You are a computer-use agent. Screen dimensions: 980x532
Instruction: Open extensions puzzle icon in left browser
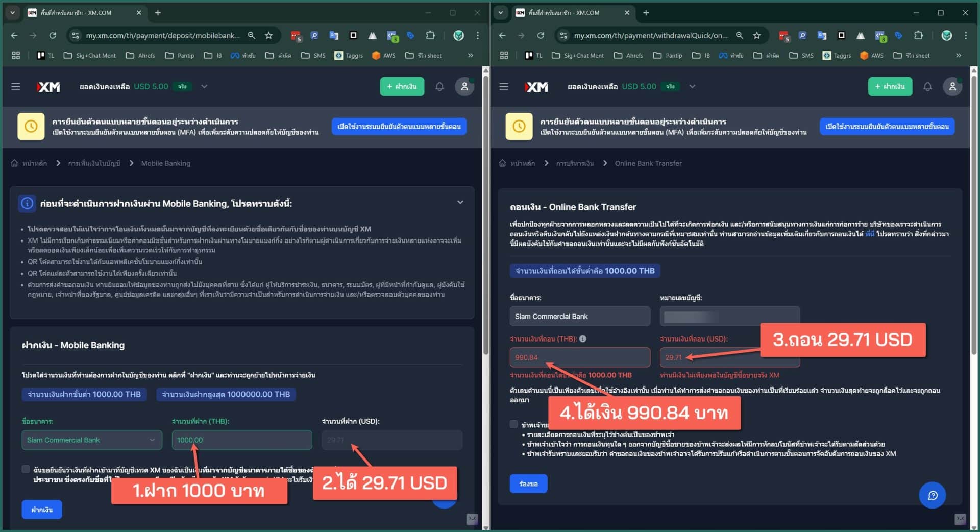pyautogui.click(x=430, y=35)
